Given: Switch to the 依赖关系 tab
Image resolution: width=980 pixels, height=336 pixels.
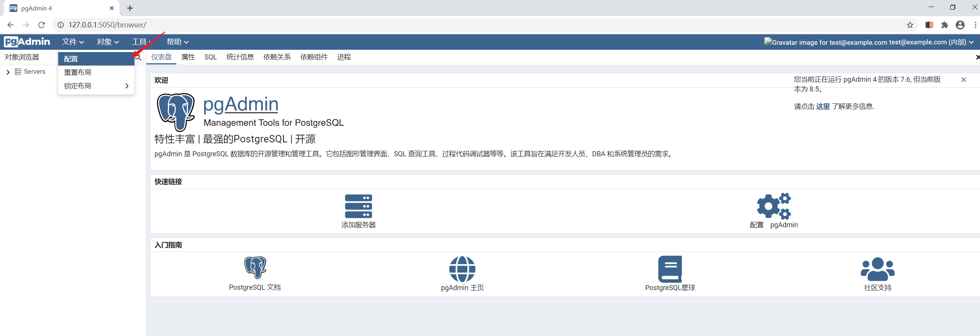Looking at the screenshot, I should tap(277, 57).
